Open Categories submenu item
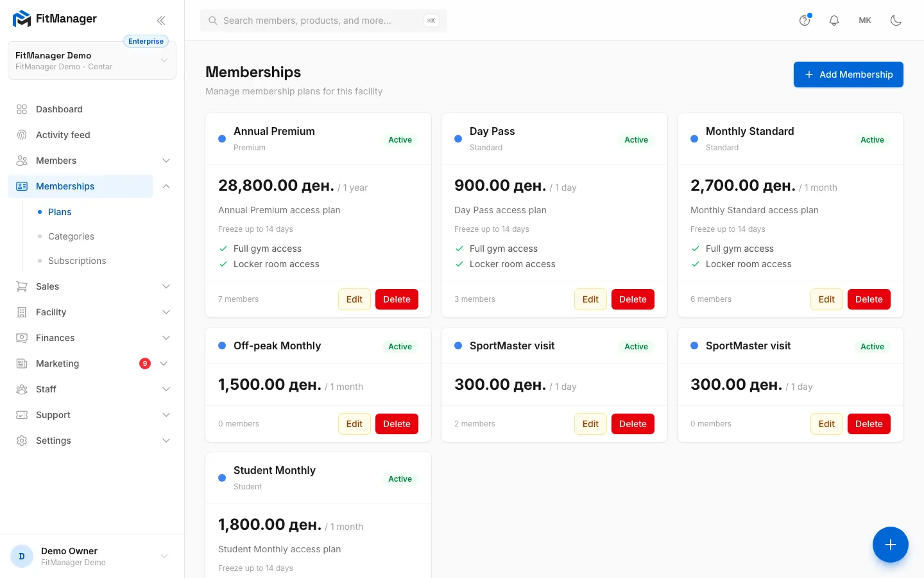Image resolution: width=924 pixels, height=578 pixels. (x=71, y=236)
